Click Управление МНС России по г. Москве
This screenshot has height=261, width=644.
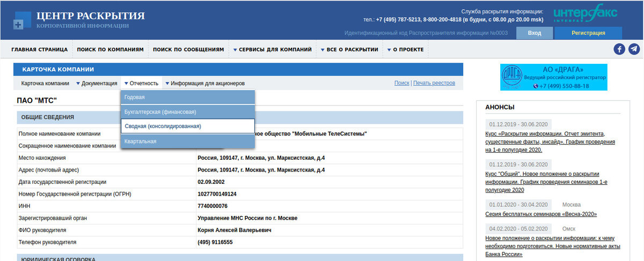[x=247, y=218]
